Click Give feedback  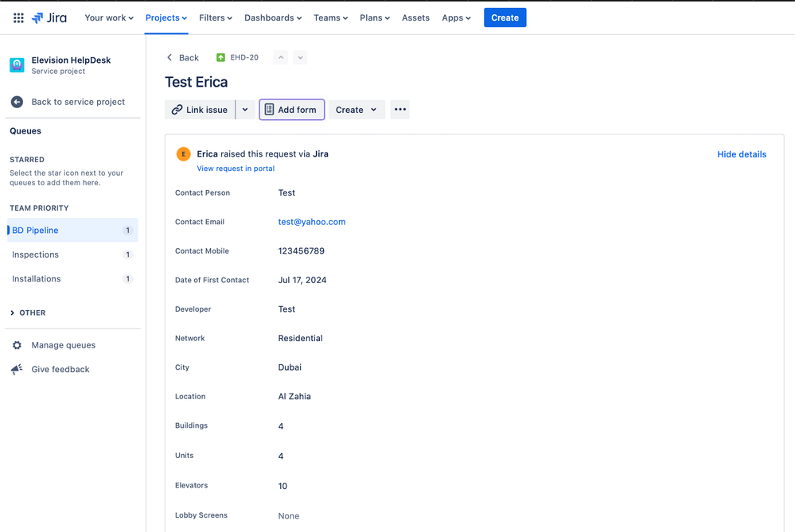(60, 369)
